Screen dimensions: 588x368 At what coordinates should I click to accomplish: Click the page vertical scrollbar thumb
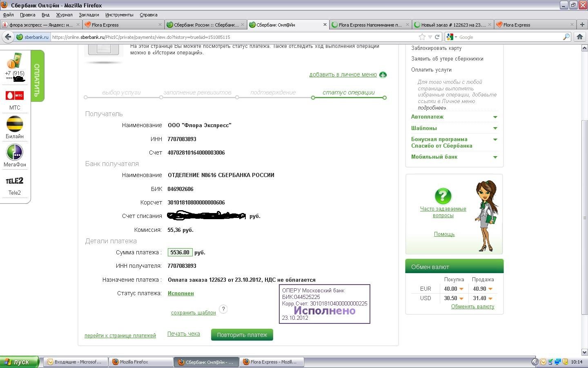point(584,218)
